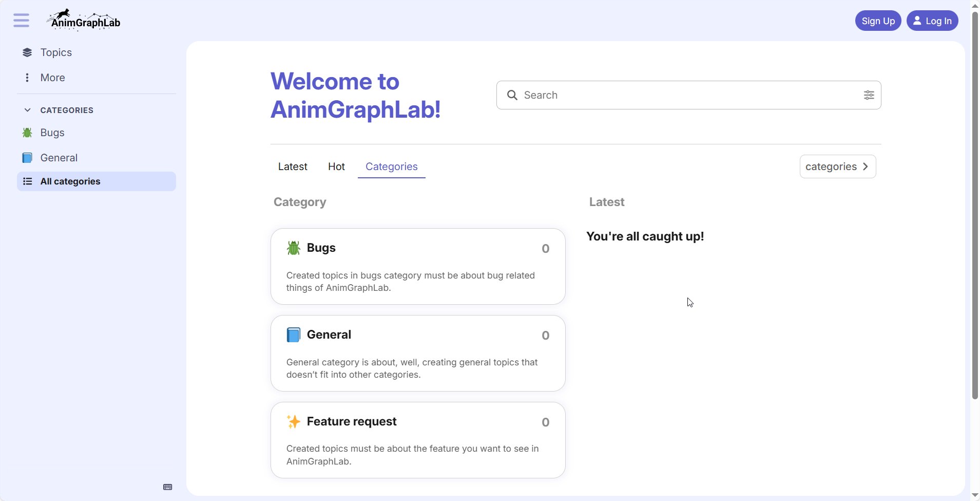Click the General book icon in sidebar

[x=27, y=158]
